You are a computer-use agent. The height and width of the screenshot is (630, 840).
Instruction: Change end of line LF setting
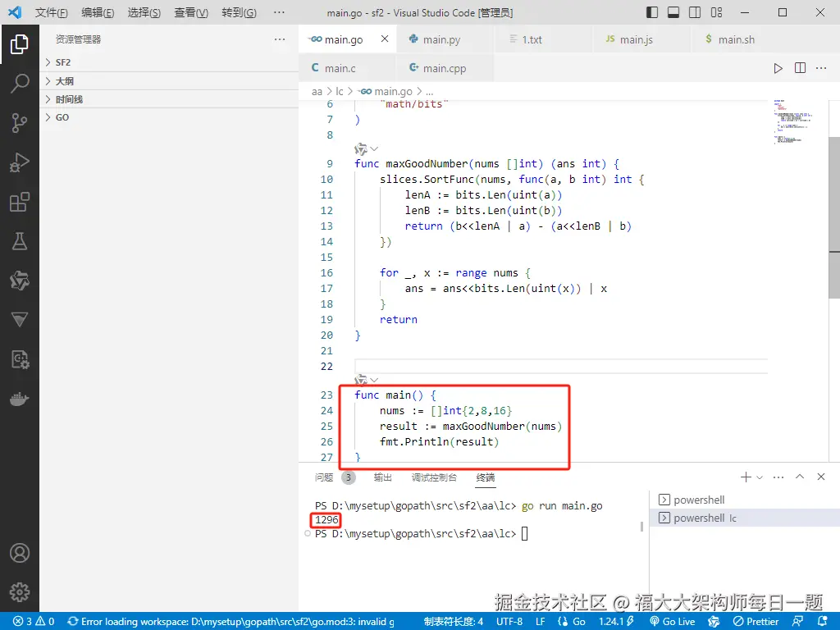click(x=540, y=621)
